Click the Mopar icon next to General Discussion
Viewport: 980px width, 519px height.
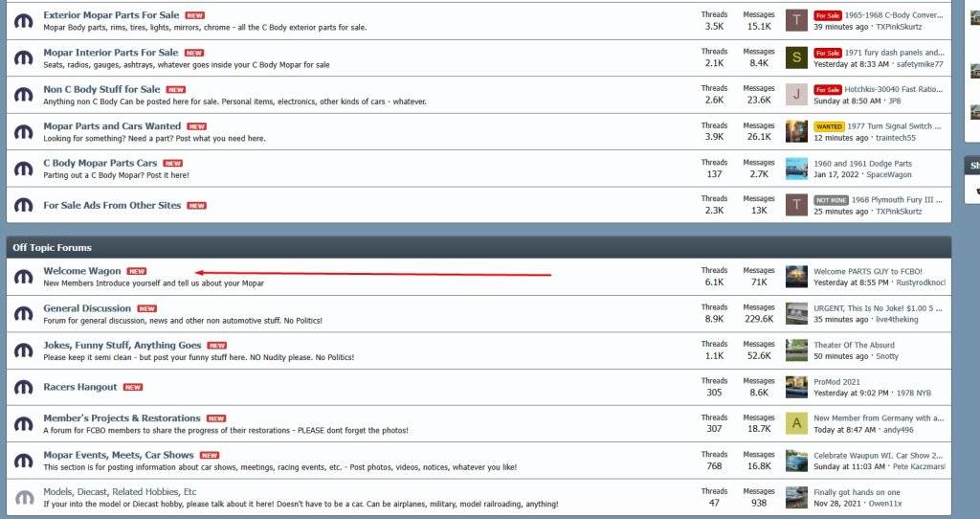click(24, 314)
